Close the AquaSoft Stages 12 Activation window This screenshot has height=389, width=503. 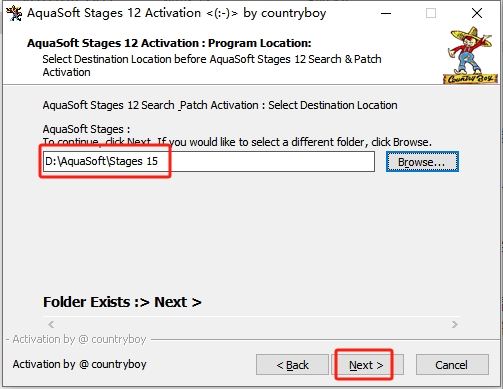click(x=477, y=13)
